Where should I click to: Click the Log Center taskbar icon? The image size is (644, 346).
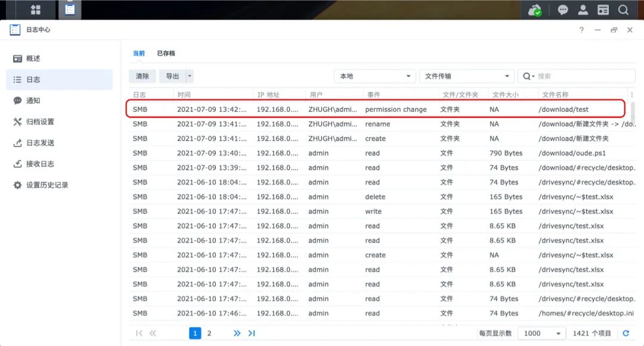pyautogui.click(x=70, y=10)
